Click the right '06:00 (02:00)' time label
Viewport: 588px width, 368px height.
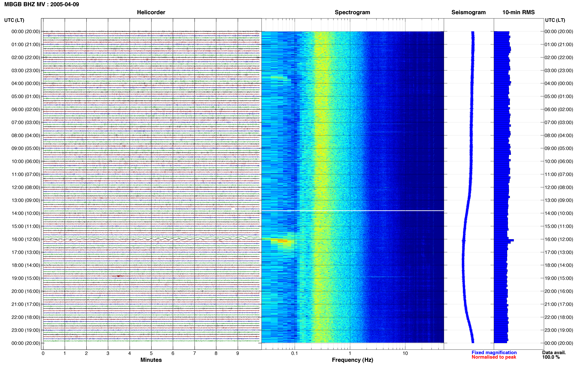click(x=559, y=109)
